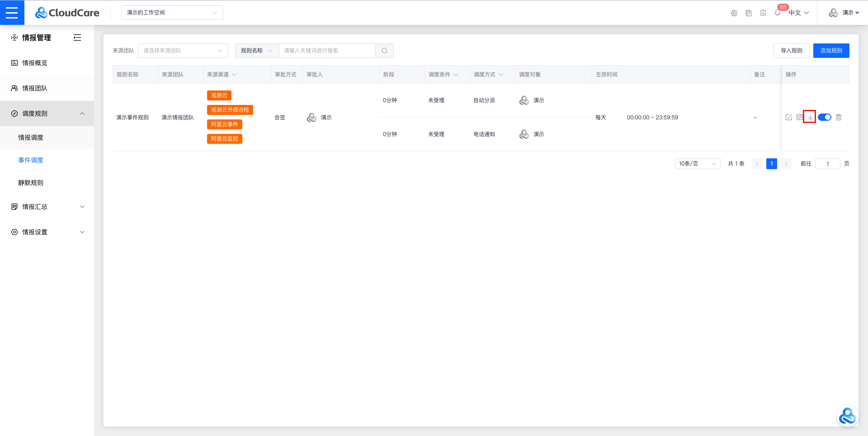Click the edit rule pencil icon
The image size is (868, 436).
(x=789, y=117)
